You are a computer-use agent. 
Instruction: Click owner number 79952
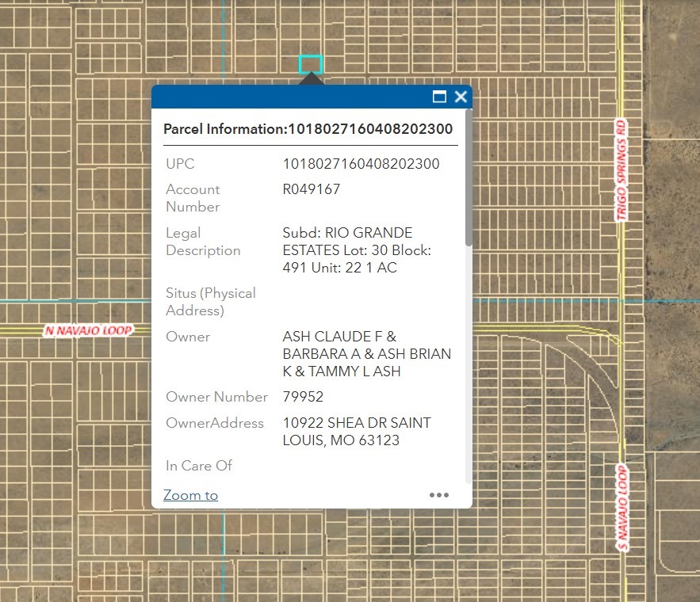(303, 397)
